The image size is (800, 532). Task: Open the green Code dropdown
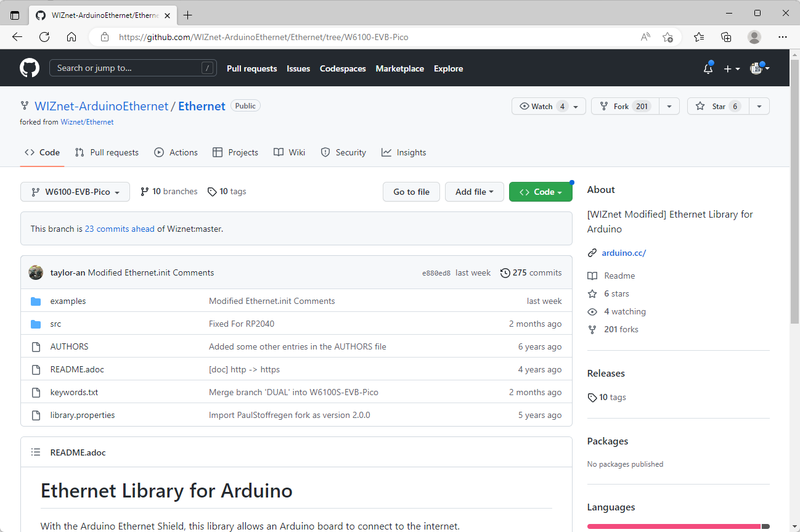(541, 192)
